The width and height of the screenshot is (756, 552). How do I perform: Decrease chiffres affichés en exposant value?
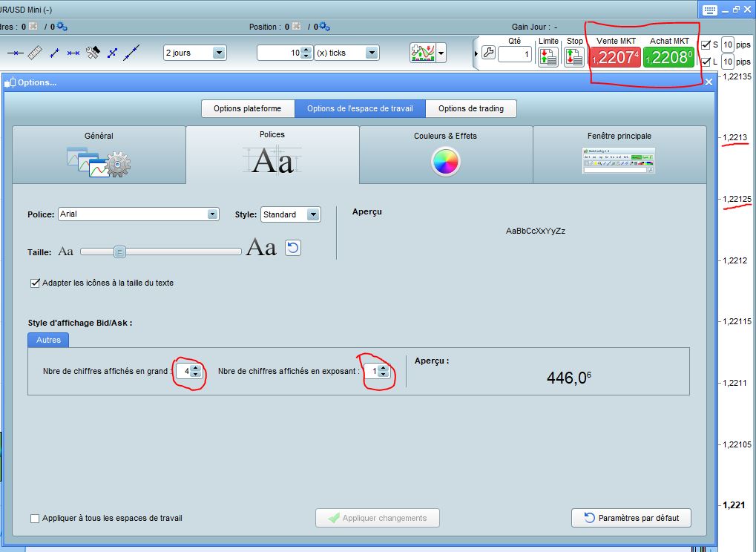384,374
